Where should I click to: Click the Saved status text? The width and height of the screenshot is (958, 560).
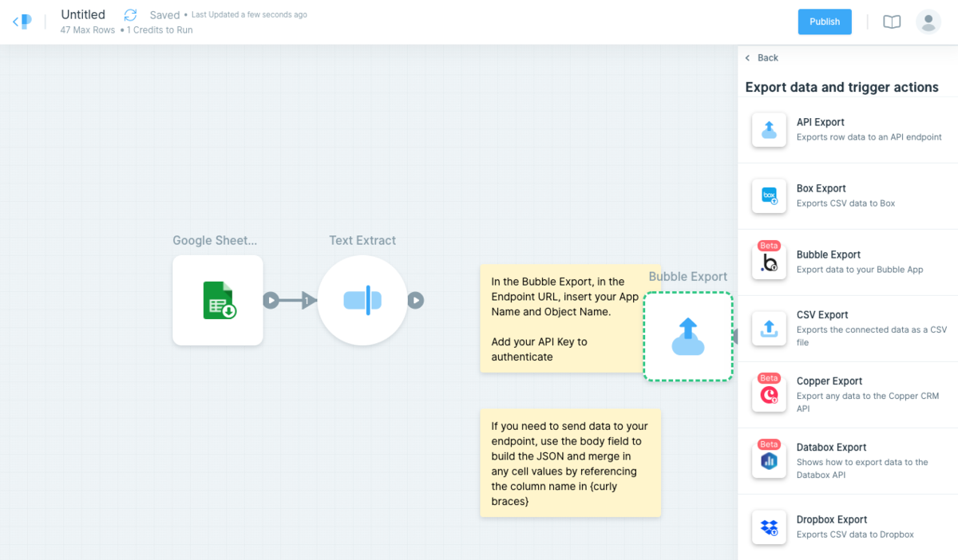[x=164, y=15]
